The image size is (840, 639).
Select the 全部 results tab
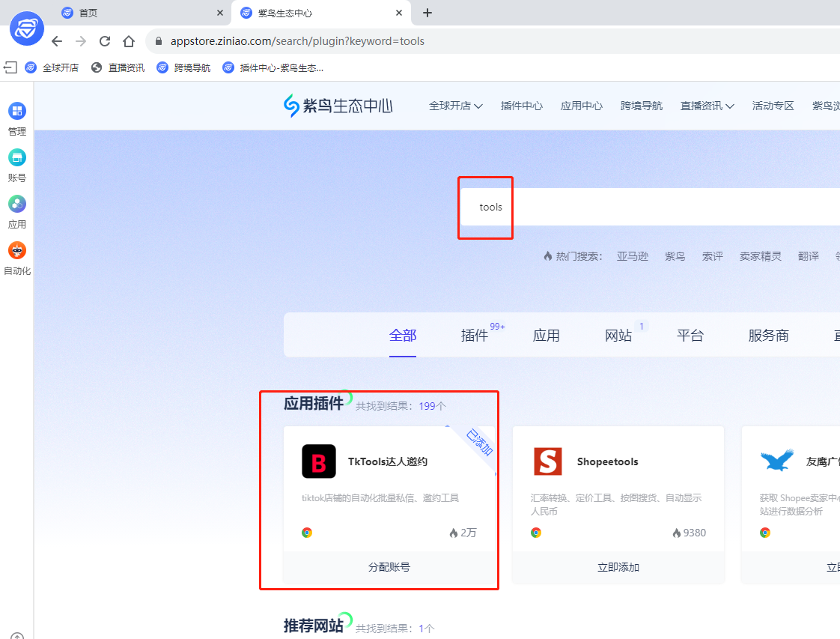(x=403, y=336)
